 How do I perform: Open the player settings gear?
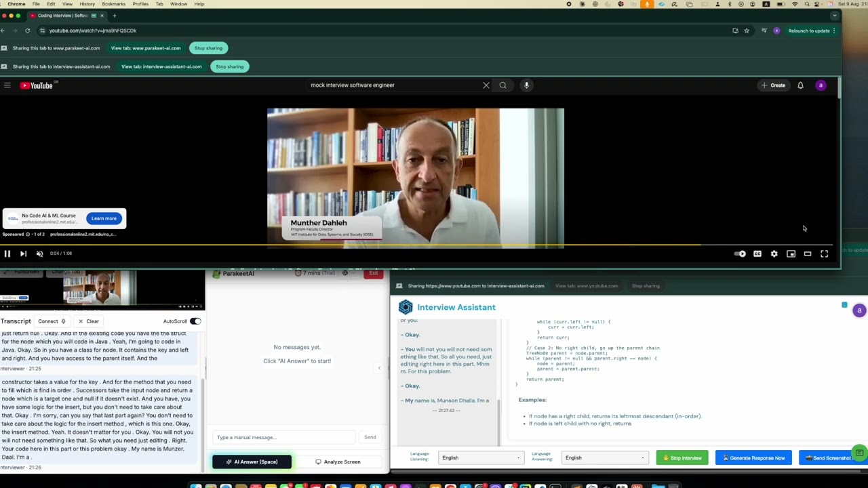click(x=774, y=254)
